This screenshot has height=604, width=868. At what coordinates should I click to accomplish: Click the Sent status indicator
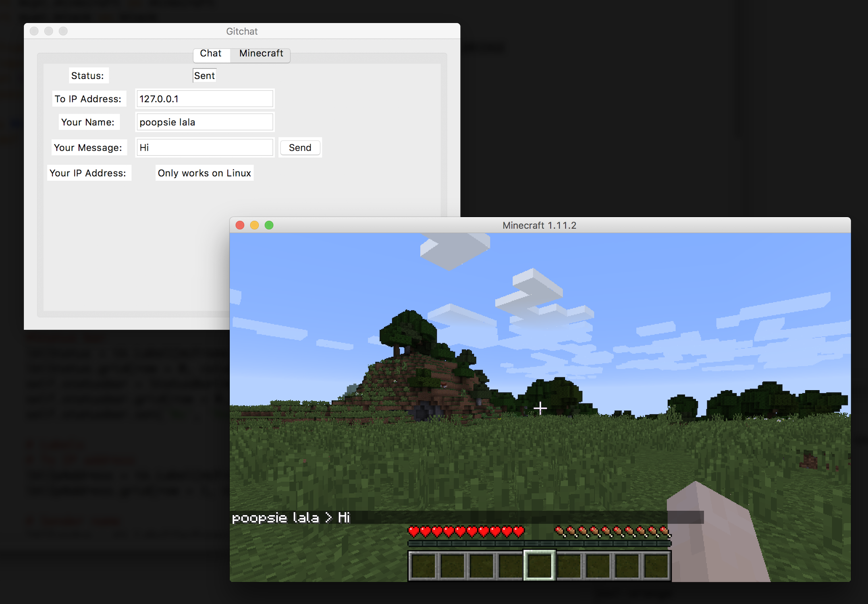pos(204,75)
